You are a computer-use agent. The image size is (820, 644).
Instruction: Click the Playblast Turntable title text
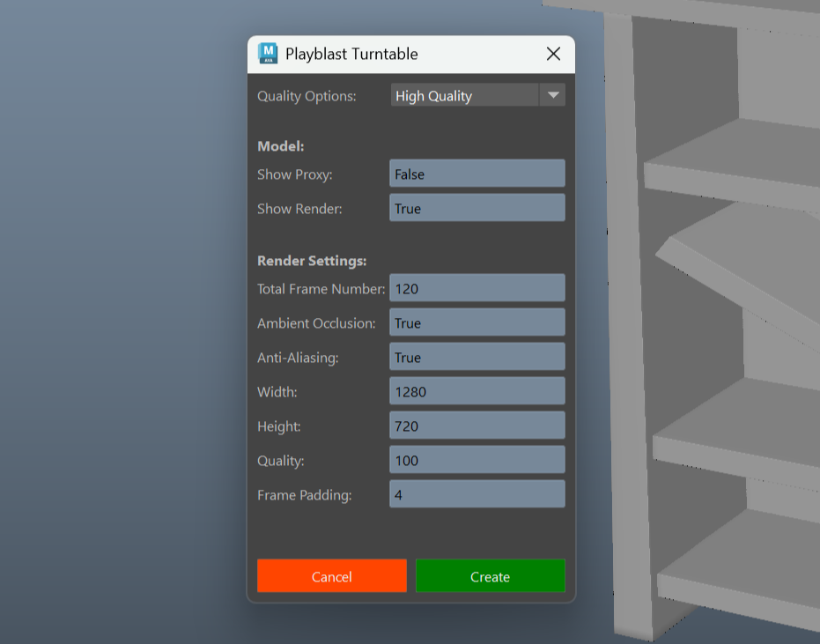pyautogui.click(x=351, y=54)
